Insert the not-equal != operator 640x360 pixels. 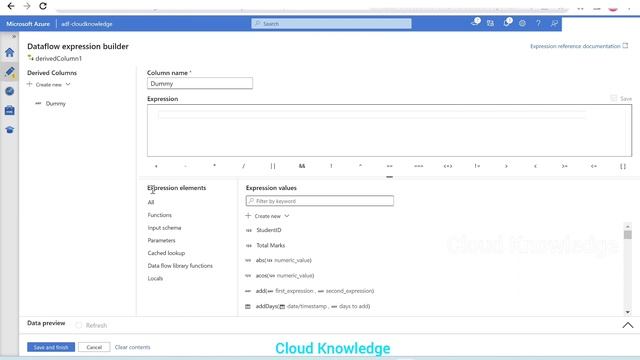tap(477, 166)
